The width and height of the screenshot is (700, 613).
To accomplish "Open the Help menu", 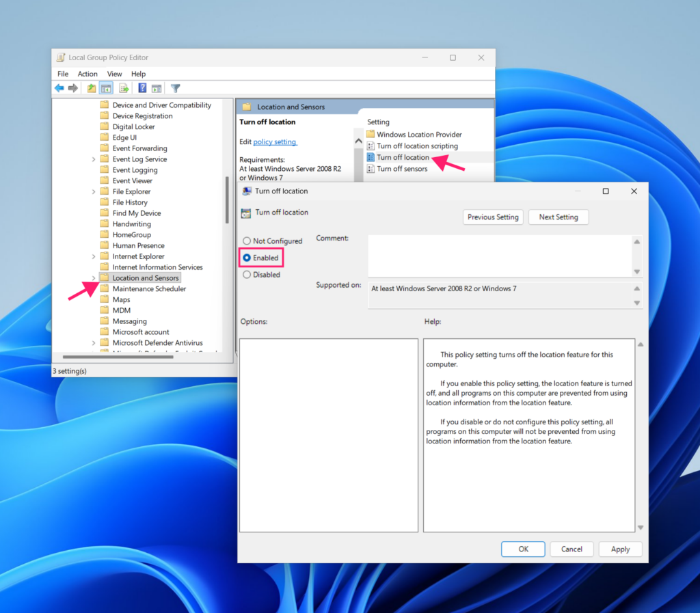I will [x=138, y=74].
